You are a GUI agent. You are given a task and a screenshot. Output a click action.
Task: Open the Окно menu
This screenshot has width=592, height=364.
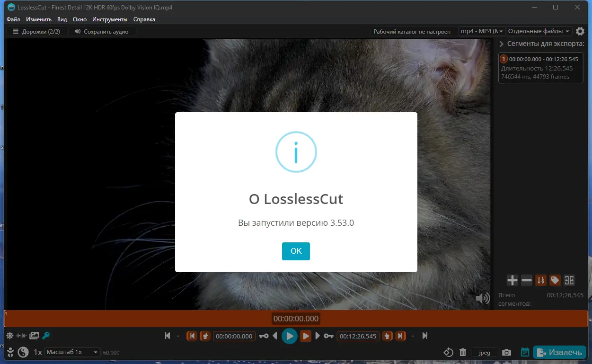coord(80,19)
